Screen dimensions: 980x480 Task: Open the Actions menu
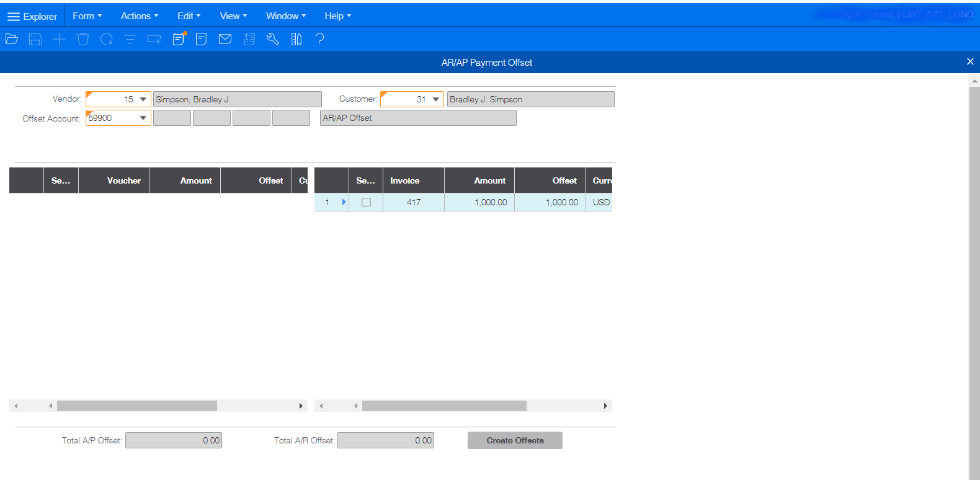[139, 16]
